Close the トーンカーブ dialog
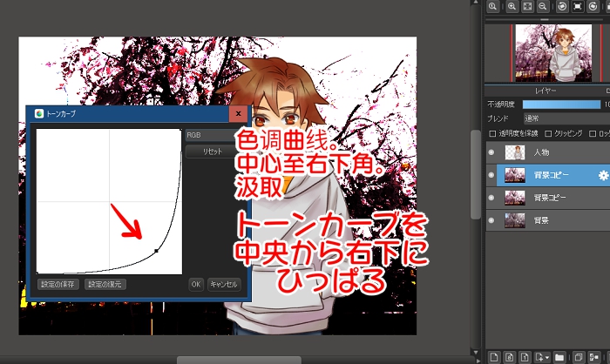610x364 pixels. click(x=239, y=113)
